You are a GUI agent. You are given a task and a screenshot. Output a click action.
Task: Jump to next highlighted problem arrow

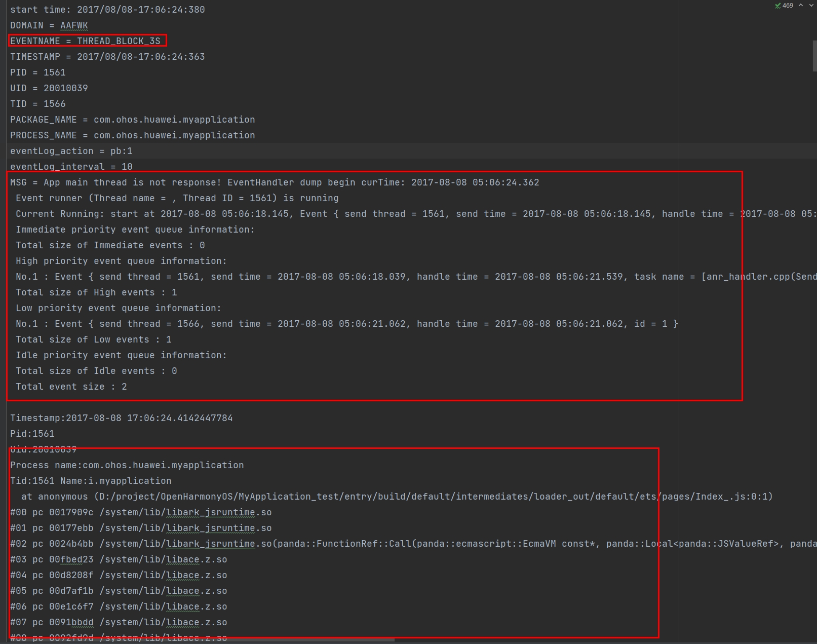811,6
